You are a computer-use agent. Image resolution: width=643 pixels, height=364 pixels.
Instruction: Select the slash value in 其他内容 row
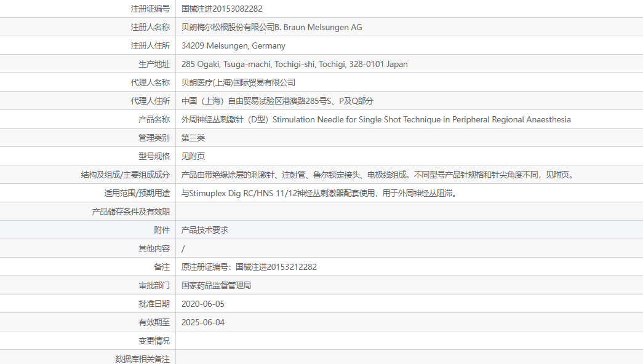point(183,248)
